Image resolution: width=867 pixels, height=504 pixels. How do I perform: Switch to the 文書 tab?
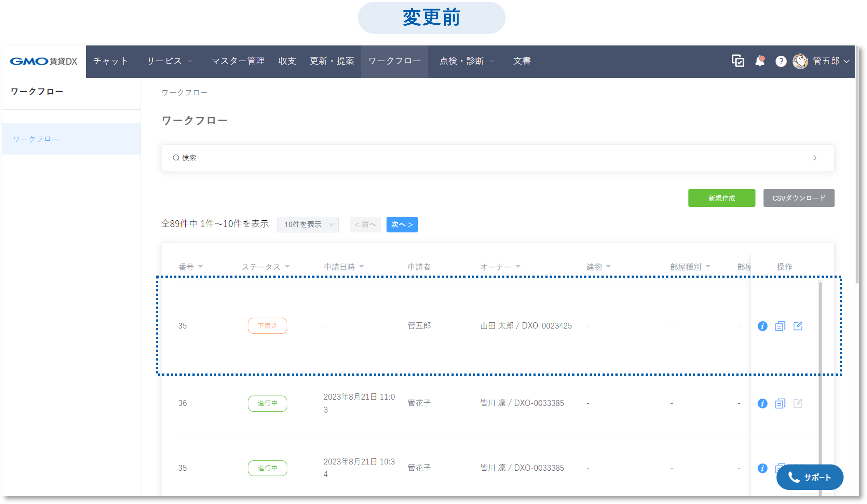(521, 61)
